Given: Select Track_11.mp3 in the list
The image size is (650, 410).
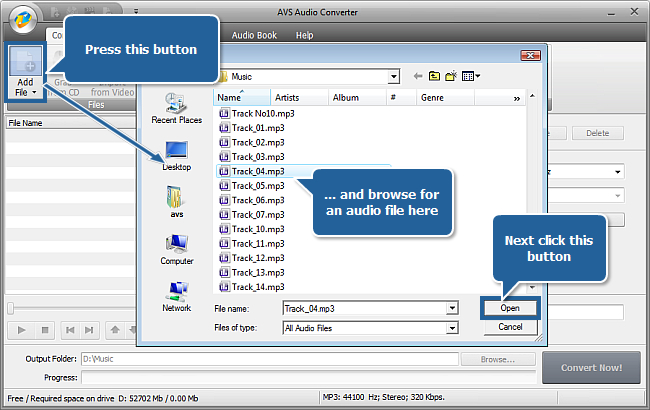Looking at the screenshot, I should click(x=252, y=244).
